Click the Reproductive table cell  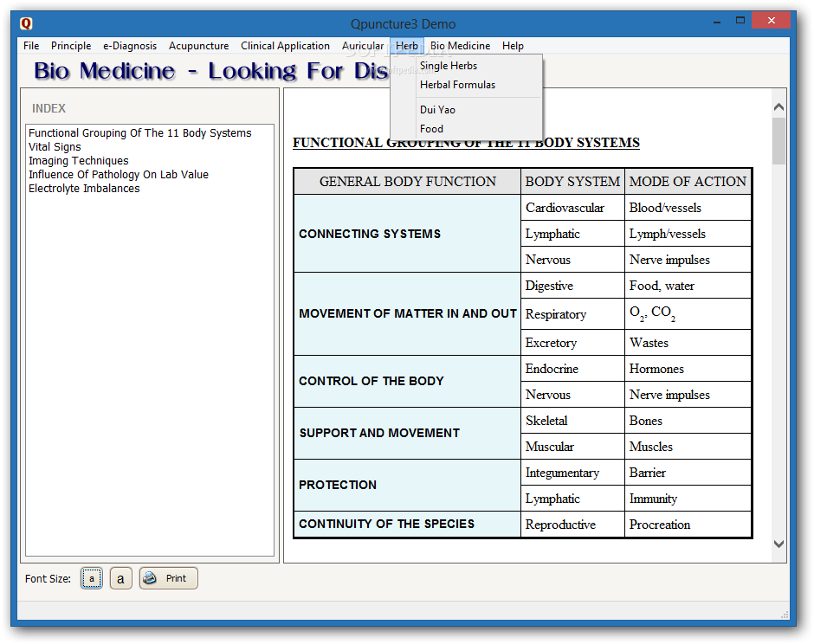(572, 525)
